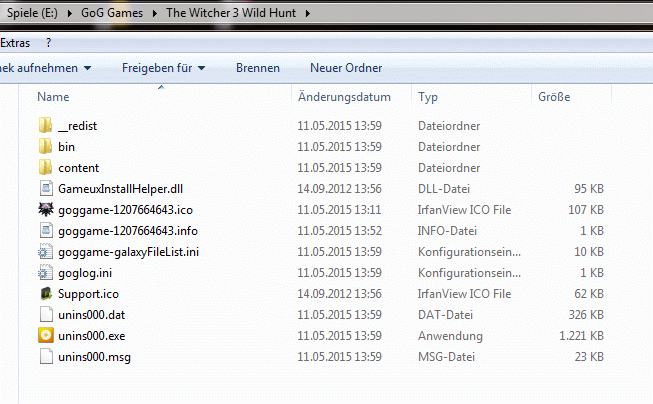Click the 62 KB size value

(x=589, y=294)
